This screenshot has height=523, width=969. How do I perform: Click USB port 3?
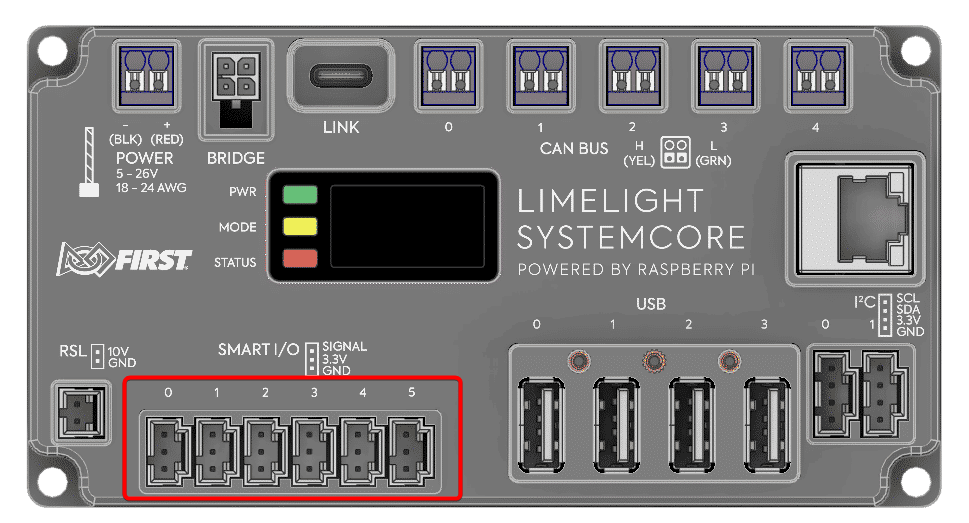pyautogui.click(x=768, y=425)
